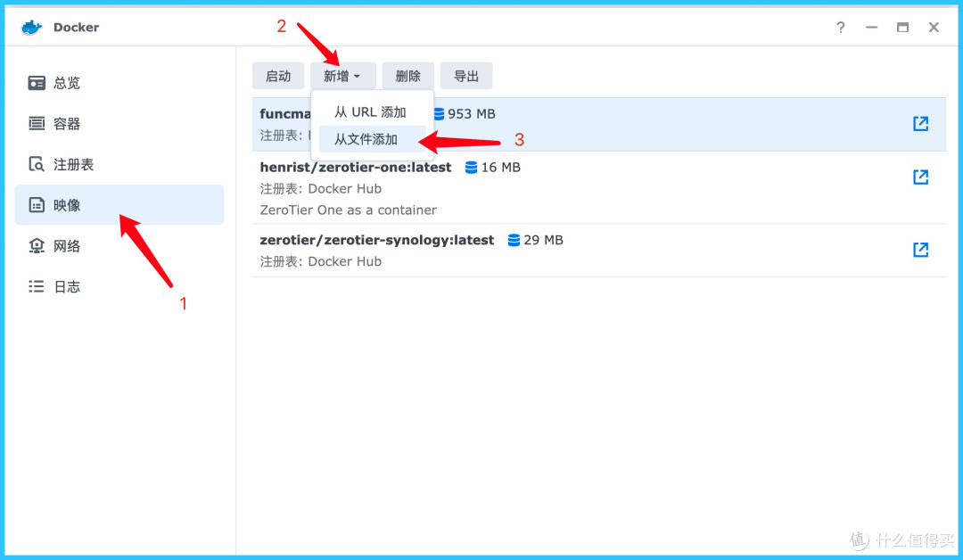This screenshot has width=963, height=560.
Task: Maximize the Docker window
Action: [x=902, y=28]
